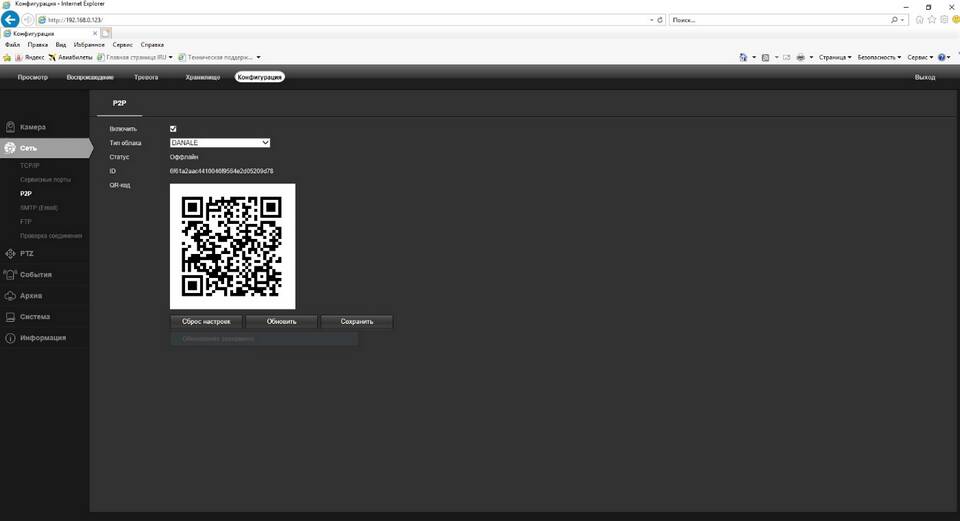
Task: Switch to the Просмотр tab
Action: point(32,77)
